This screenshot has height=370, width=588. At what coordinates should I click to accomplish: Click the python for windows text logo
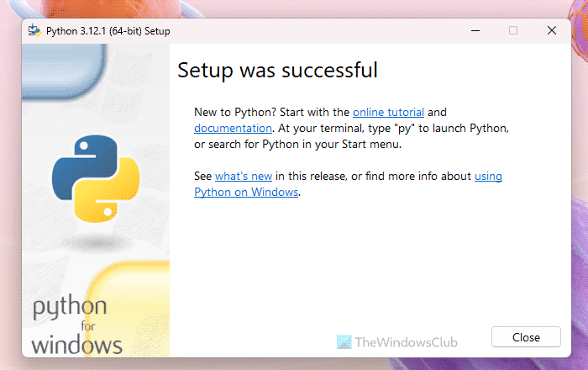coord(77,325)
